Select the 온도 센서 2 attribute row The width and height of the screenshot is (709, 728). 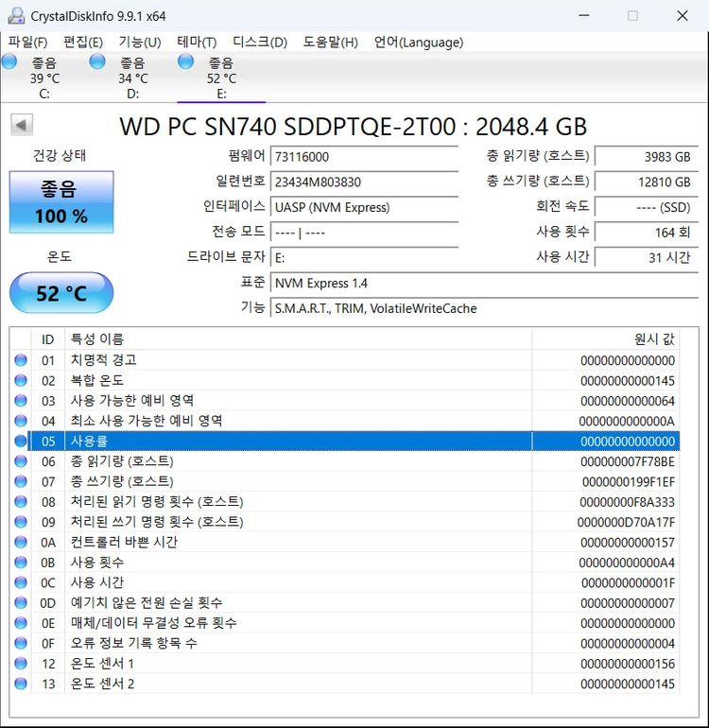tap(345, 684)
